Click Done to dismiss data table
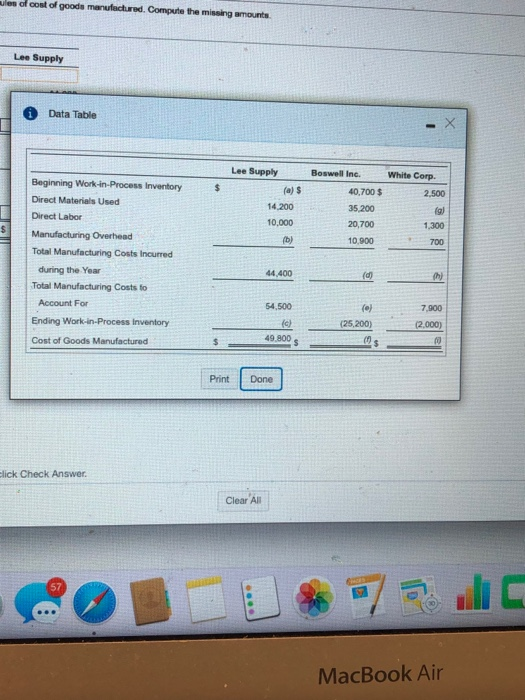This screenshot has width=525, height=700. (261, 379)
